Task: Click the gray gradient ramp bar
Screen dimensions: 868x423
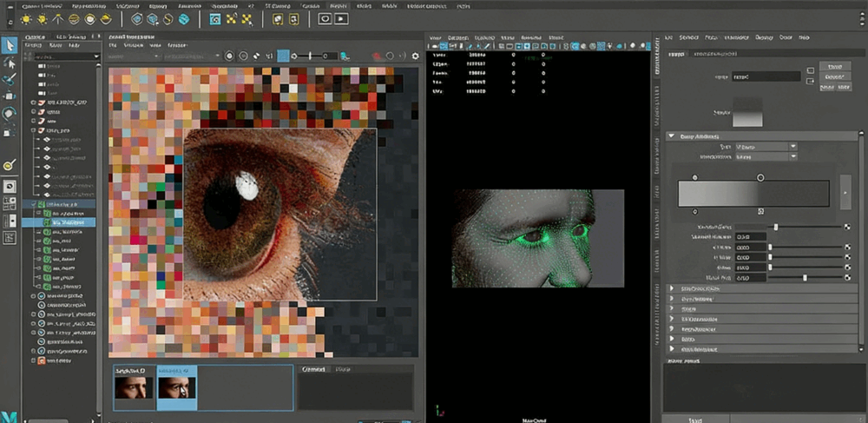Action: coord(755,194)
